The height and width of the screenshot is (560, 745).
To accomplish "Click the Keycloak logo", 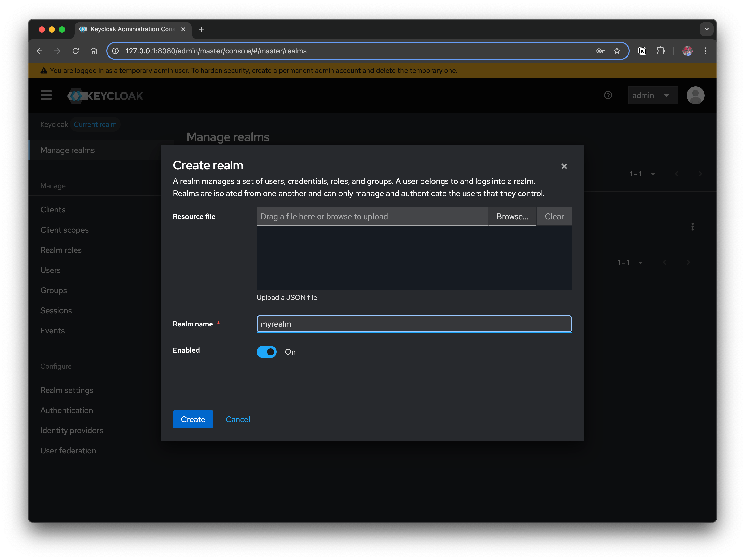I will (105, 96).
